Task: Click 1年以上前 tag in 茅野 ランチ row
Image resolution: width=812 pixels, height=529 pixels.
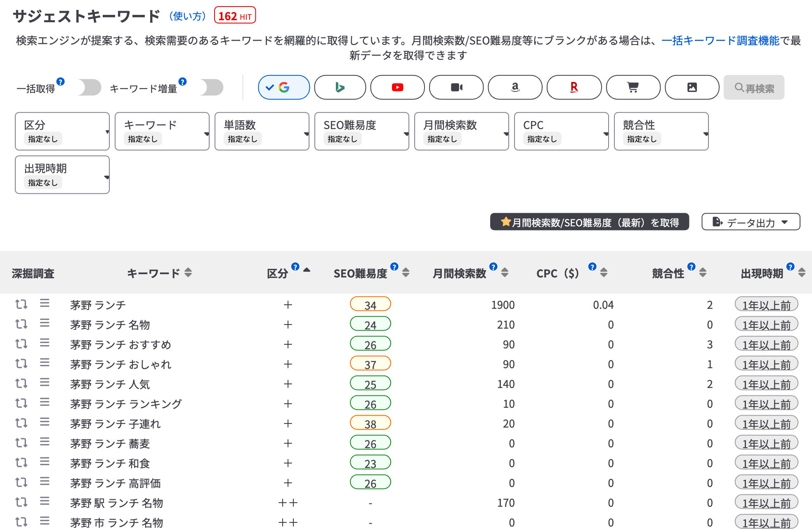Action: click(766, 305)
